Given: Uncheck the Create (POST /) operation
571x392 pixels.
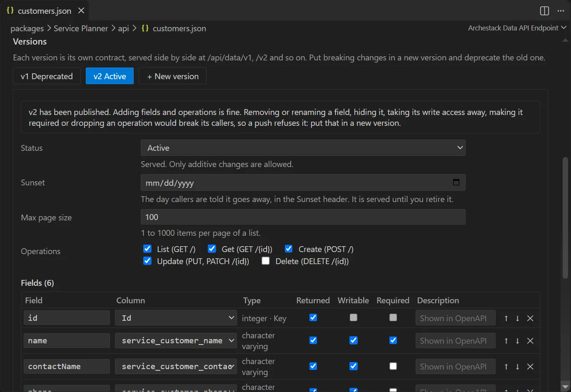Looking at the screenshot, I should [x=289, y=249].
